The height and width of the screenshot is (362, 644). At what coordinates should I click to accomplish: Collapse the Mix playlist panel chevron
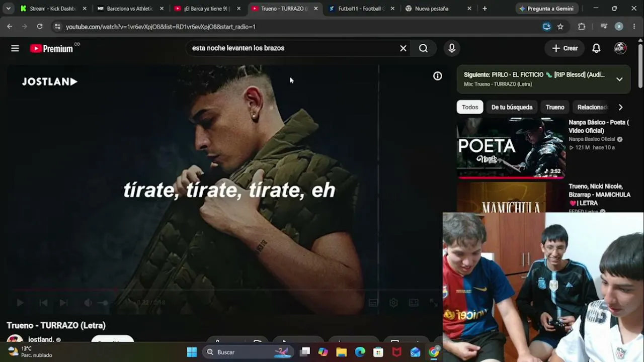[619, 79]
